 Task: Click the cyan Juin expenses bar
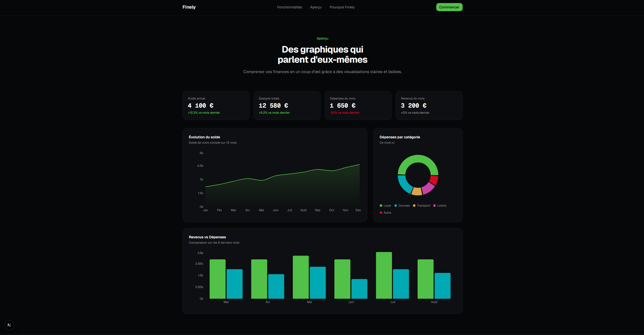359,289
